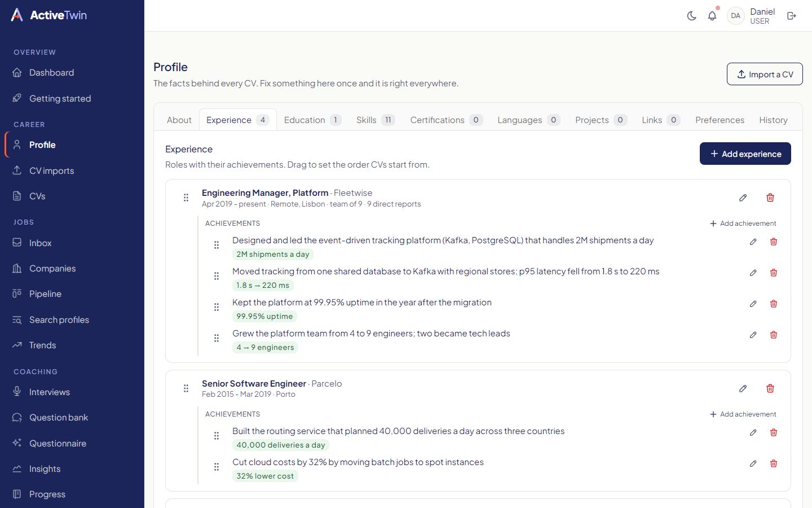Edit the Grew the platform team achievement

pos(753,335)
